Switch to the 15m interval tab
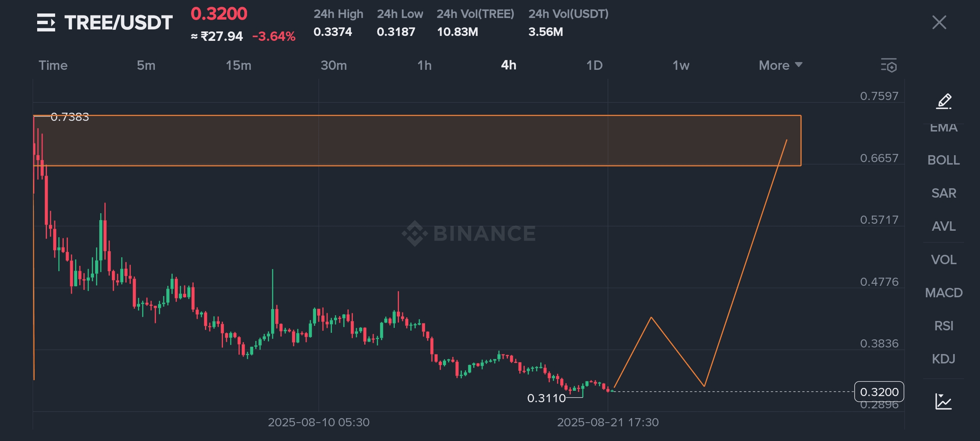This screenshot has width=980, height=441. point(238,65)
